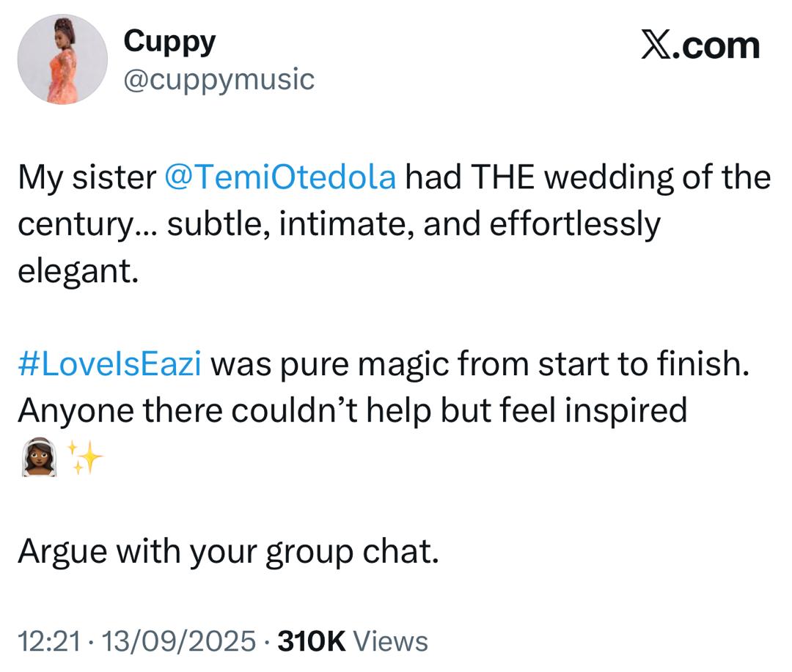Click the text 'pure magic from start to finish'

click(x=502, y=364)
